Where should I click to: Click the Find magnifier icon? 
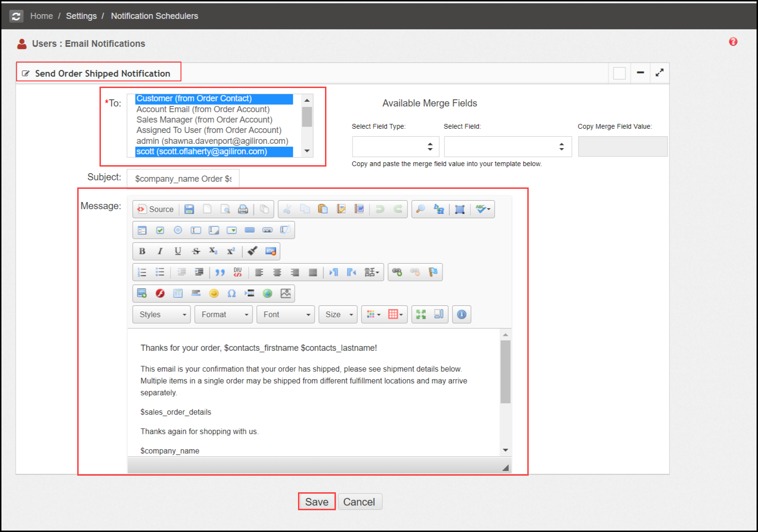pos(421,209)
